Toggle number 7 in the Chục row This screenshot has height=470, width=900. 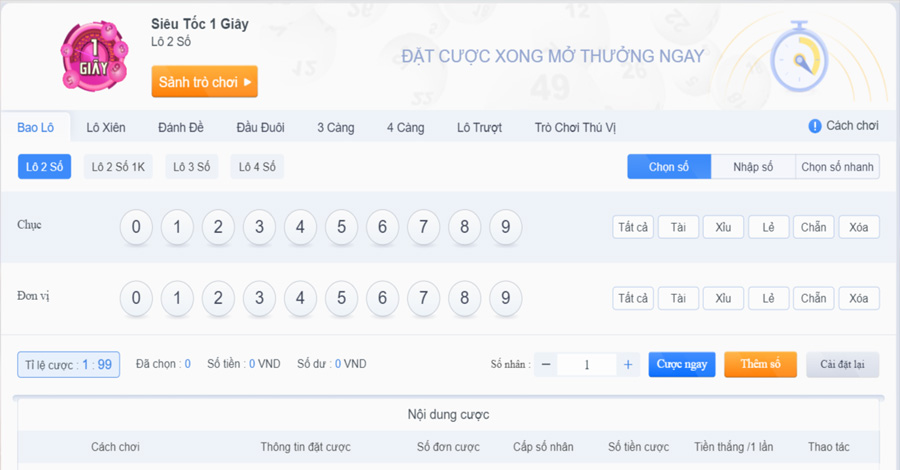pos(424,227)
